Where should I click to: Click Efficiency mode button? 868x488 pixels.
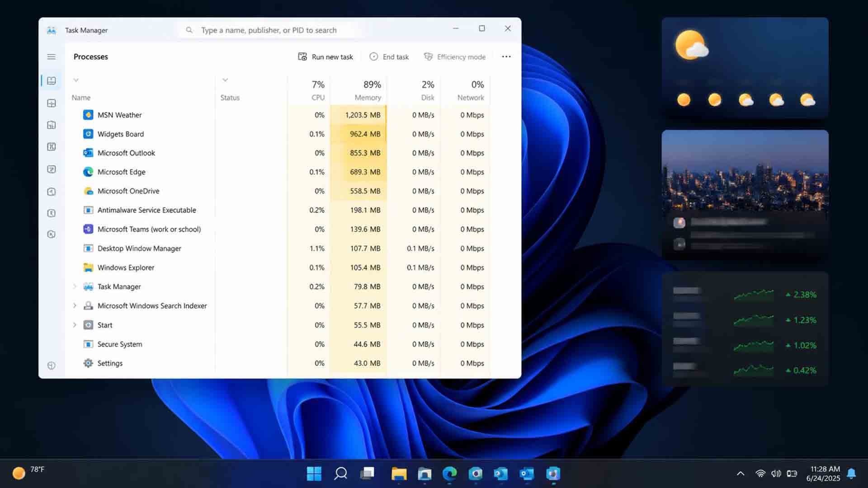(x=454, y=56)
